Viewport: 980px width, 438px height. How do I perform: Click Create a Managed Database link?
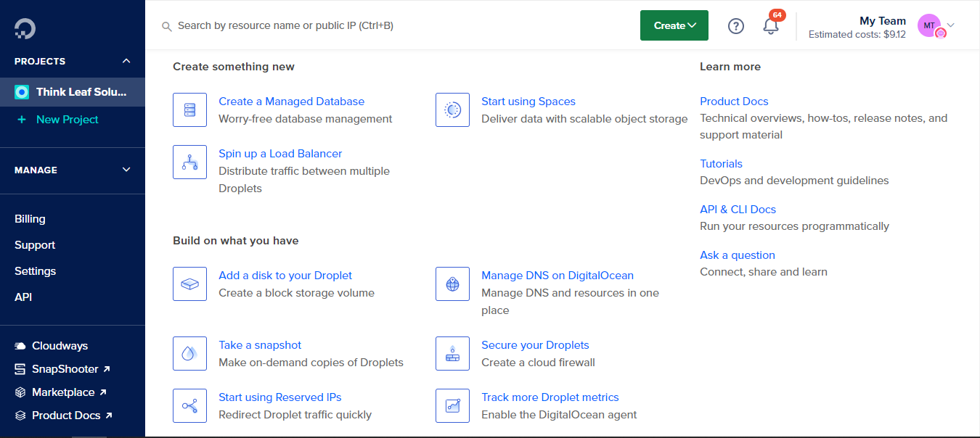pos(291,102)
